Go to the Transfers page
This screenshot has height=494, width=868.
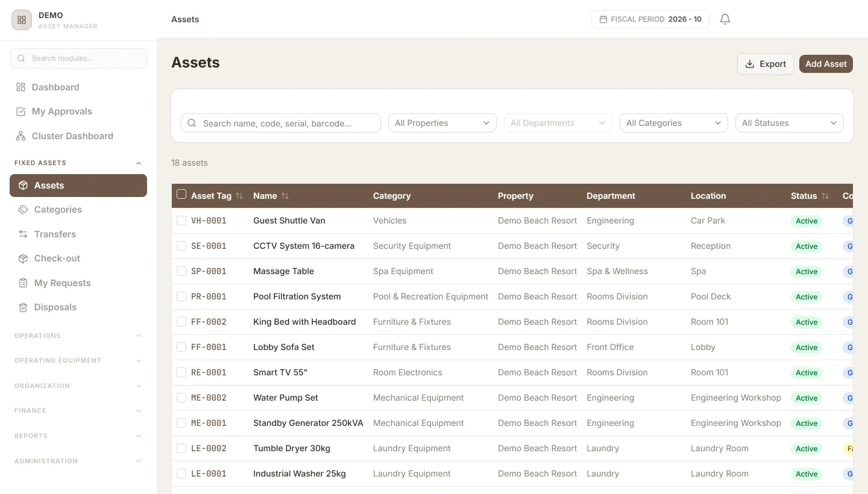point(78,234)
